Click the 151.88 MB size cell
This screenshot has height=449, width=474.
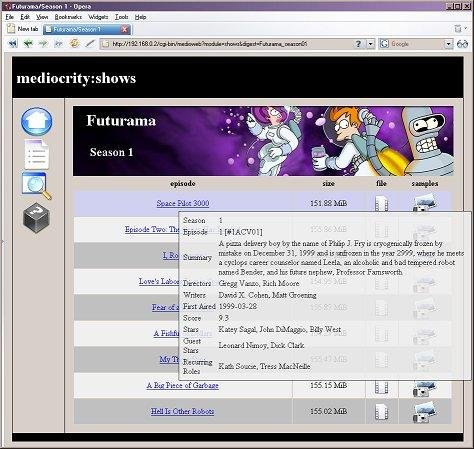click(x=329, y=203)
